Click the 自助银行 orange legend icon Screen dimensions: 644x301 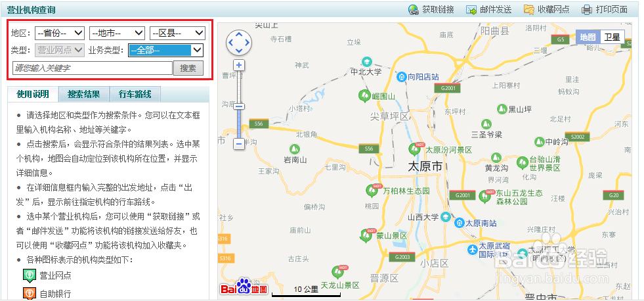(29, 293)
